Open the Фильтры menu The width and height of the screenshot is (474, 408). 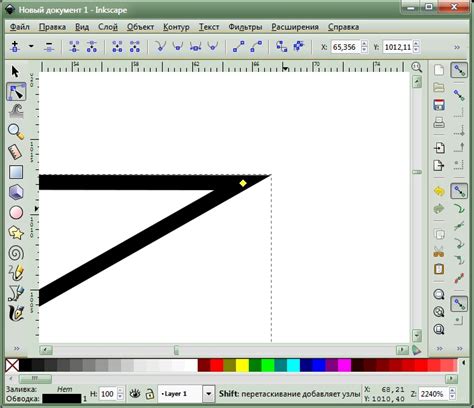[245, 27]
